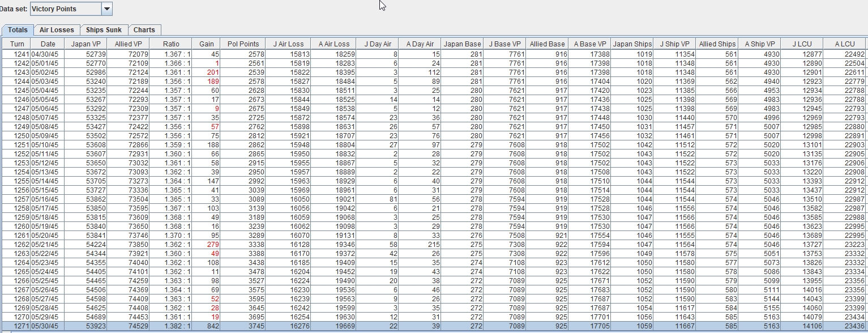The width and height of the screenshot is (868, 333).
Task: Click the Allied Base column header
Action: point(548,44)
